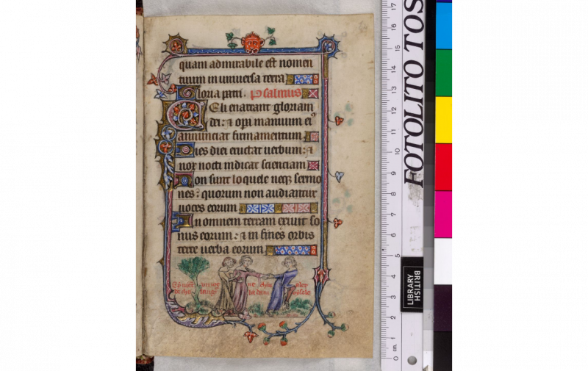The image size is (588, 371).
Task: Select the yellow patch on the color chart
Action: [444, 118]
